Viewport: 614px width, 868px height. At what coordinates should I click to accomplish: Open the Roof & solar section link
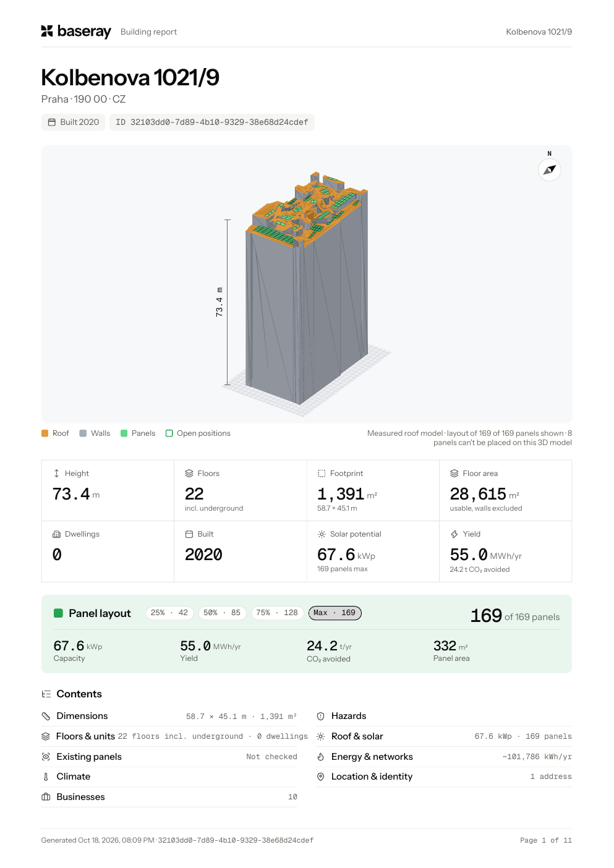[x=444, y=736]
